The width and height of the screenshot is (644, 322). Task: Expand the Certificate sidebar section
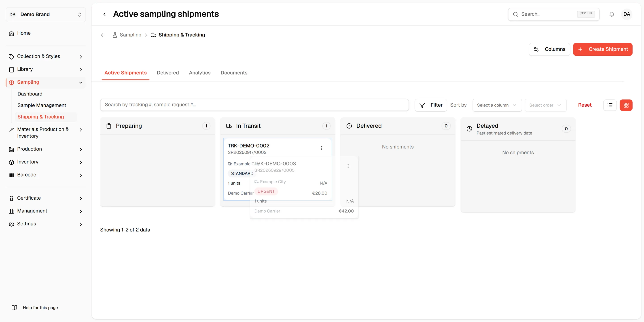[x=45, y=198]
